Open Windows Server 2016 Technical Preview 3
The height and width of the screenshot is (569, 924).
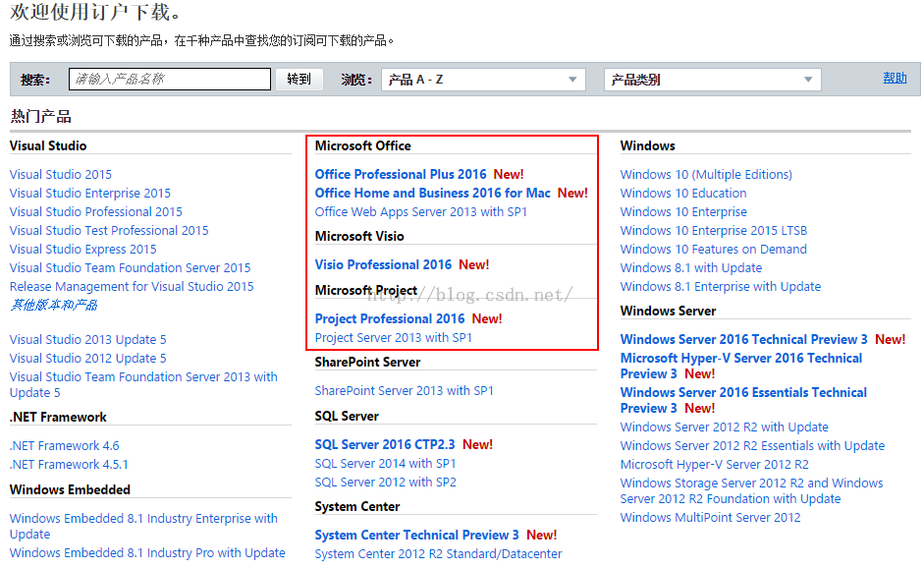743,340
